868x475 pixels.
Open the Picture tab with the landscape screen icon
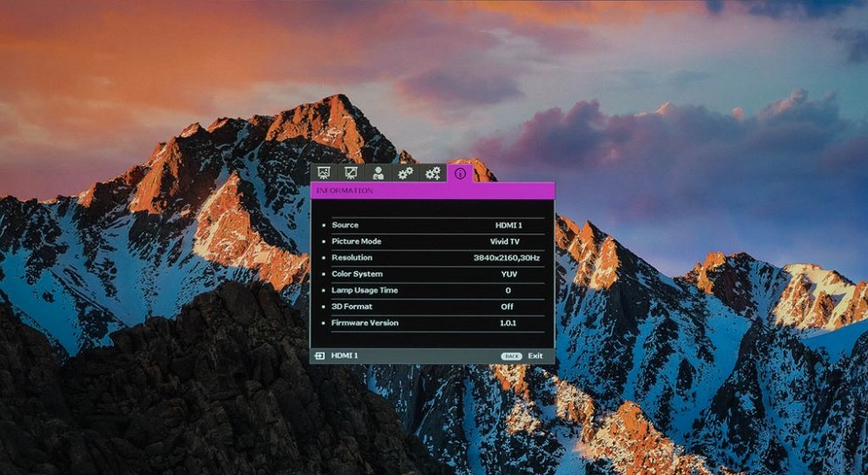click(x=323, y=173)
